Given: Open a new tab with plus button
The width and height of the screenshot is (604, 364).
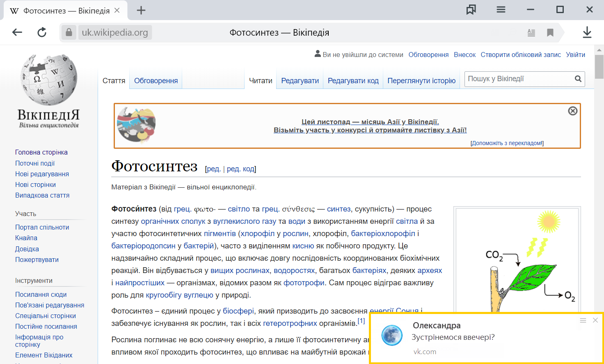Looking at the screenshot, I should [141, 10].
